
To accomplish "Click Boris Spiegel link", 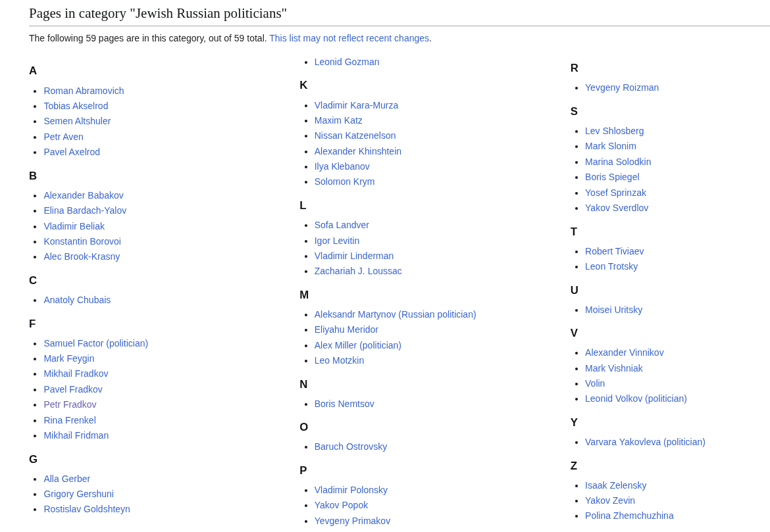I will [x=612, y=177].
